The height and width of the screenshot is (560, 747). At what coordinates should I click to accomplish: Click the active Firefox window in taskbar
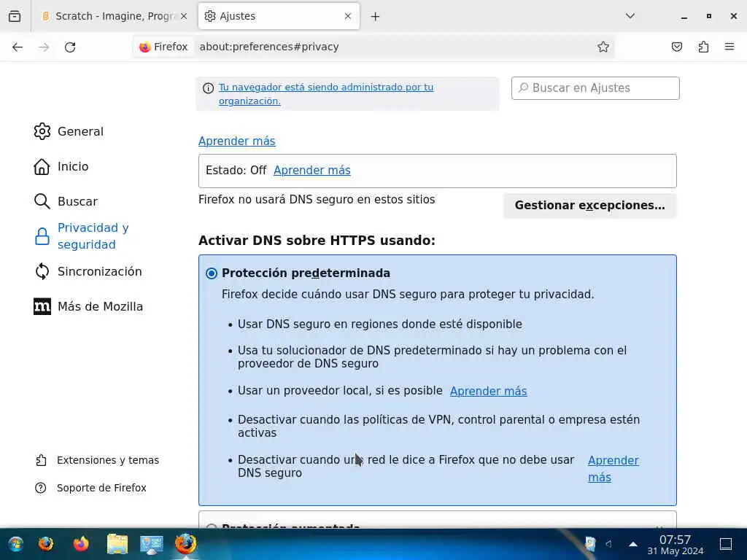click(185, 544)
